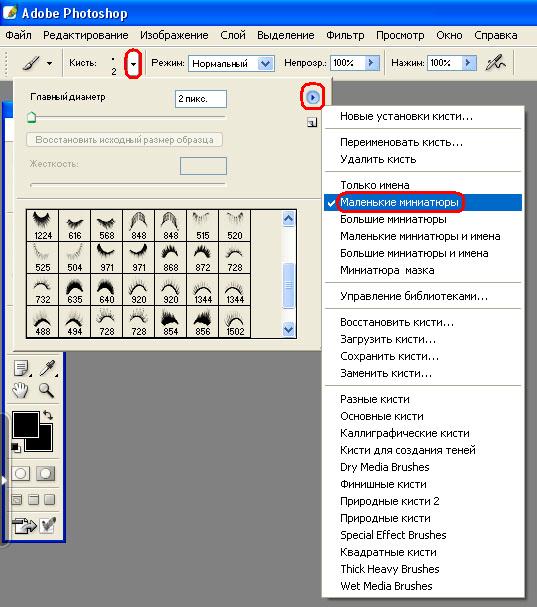
Task: Select the eyelash brush 635
Action: pyautogui.click(x=75, y=290)
